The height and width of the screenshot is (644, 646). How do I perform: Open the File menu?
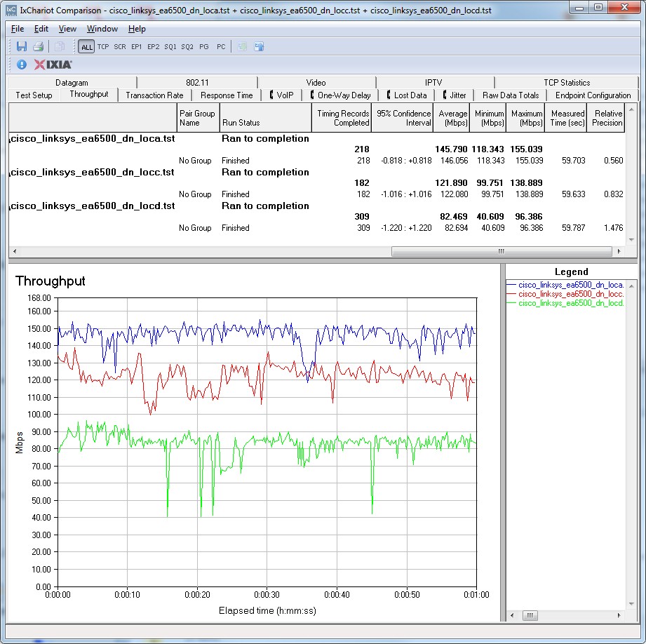click(x=18, y=29)
